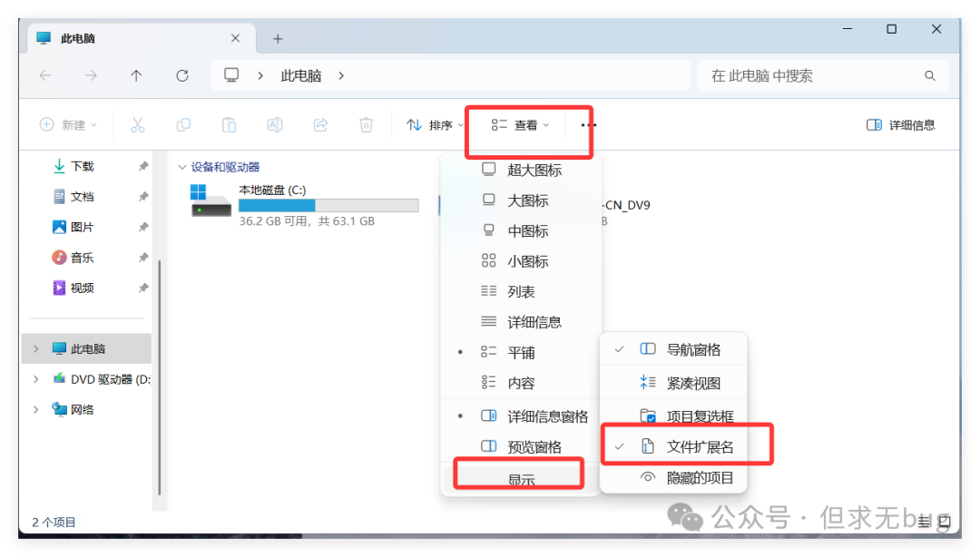Click the Delete trash can icon
Screen dimensions: 980x557
point(366,125)
